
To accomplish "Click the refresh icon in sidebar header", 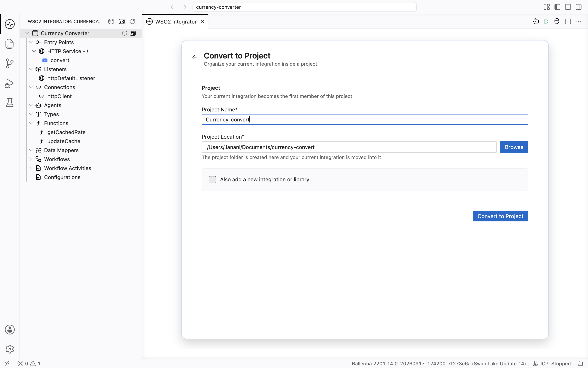I will [133, 21].
